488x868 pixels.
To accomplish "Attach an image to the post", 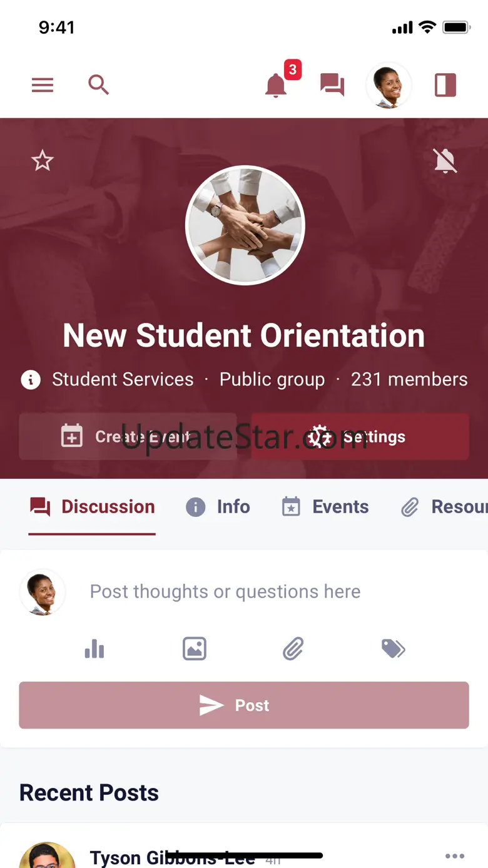I will click(x=195, y=649).
